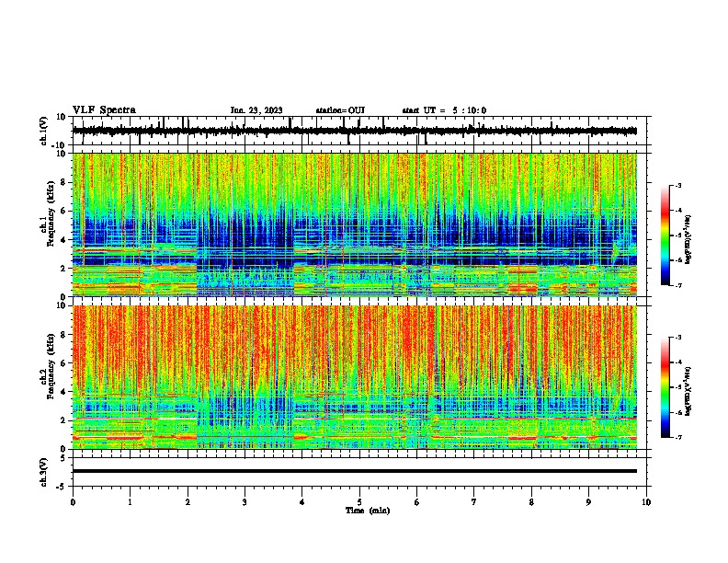
Task: Click the '2' kHz tick on ch.1 frequency axis
Action: [x=63, y=269]
